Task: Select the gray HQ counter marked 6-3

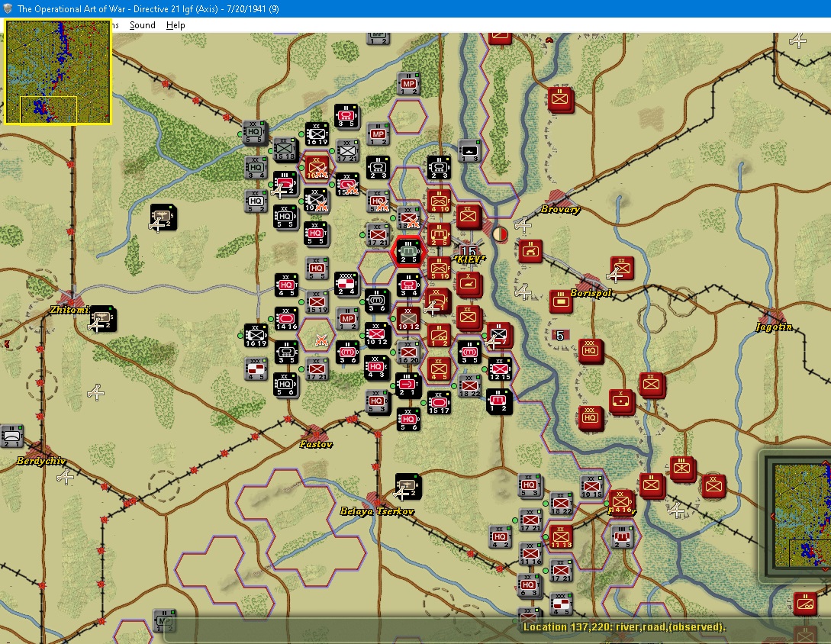Action: tap(528, 585)
